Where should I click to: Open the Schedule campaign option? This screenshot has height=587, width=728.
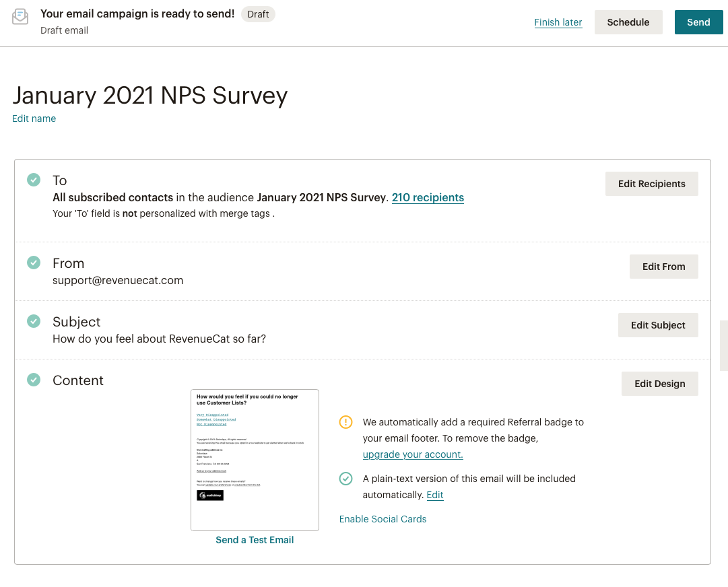click(628, 22)
